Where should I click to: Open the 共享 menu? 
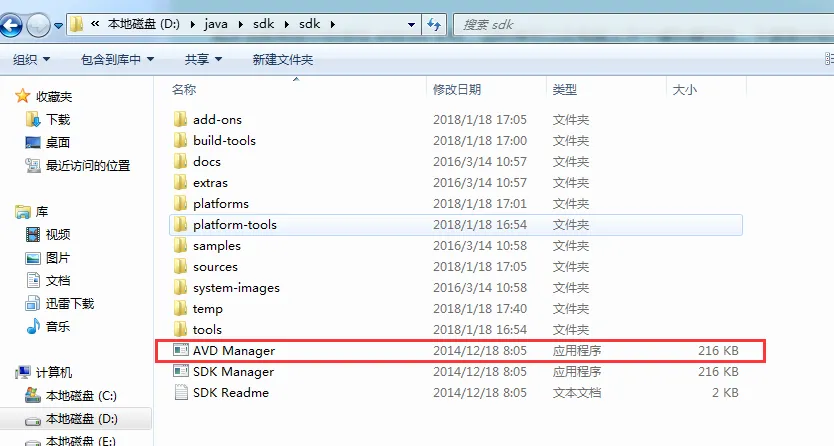point(203,60)
